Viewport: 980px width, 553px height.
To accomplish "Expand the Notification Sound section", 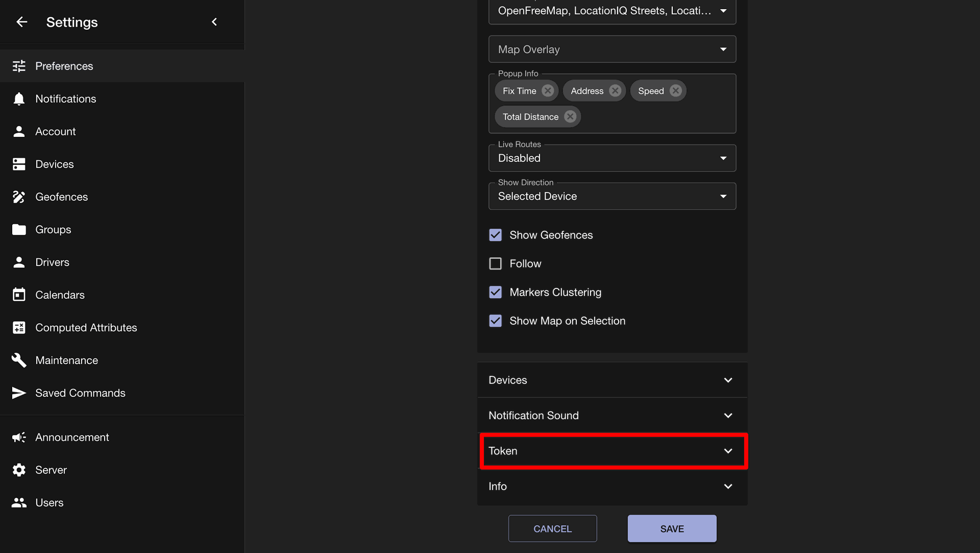I will click(x=612, y=416).
